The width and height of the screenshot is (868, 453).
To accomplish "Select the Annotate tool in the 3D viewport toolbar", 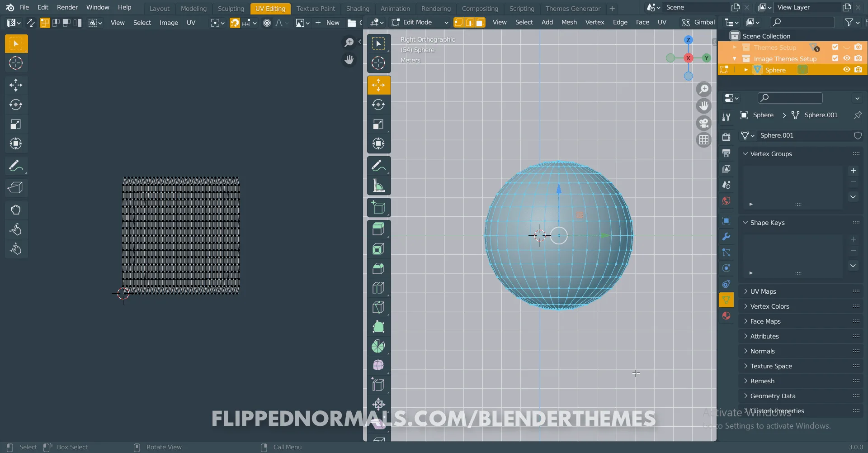I will 379,166.
